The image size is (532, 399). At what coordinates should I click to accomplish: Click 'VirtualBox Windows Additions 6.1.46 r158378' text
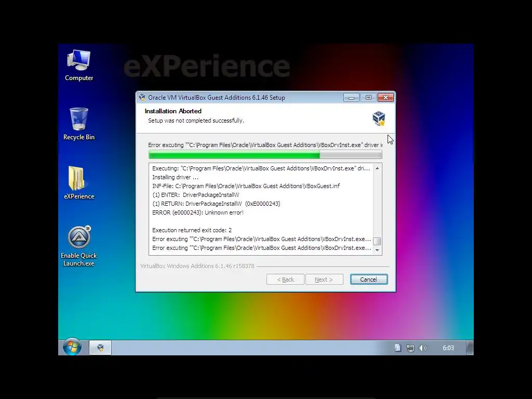[197, 266]
